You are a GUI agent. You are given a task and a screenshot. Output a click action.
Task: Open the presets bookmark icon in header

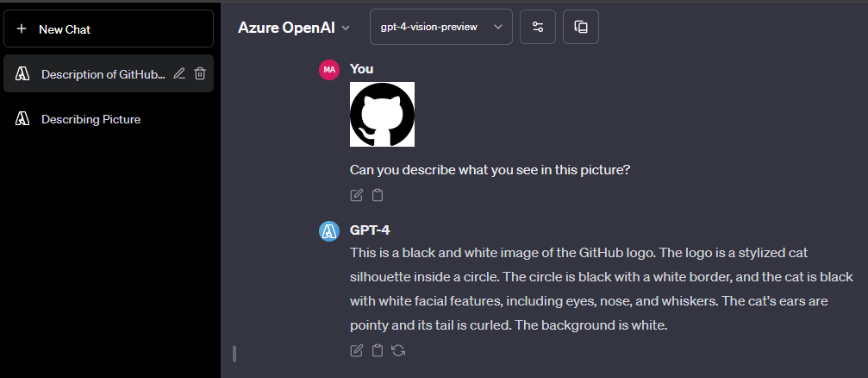click(x=581, y=27)
